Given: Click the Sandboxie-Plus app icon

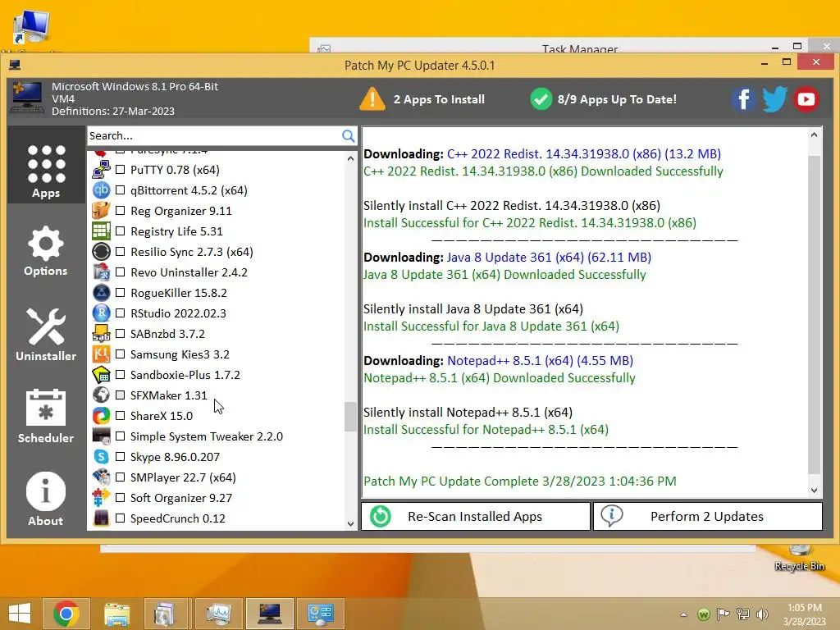Looking at the screenshot, I should point(101,374).
